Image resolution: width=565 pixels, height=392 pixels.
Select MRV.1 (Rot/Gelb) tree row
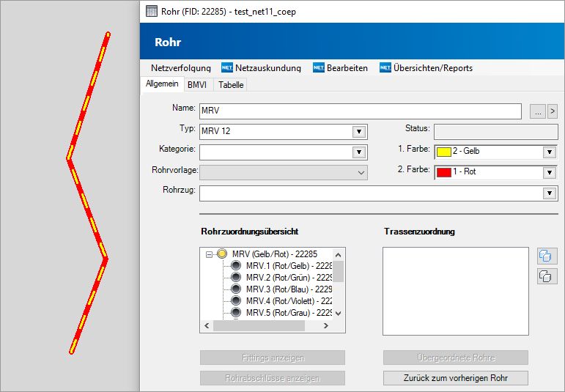tap(289, 266)
